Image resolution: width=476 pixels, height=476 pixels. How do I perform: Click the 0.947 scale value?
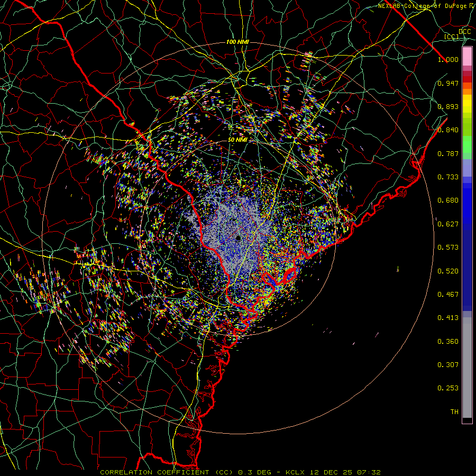point(448,83)
